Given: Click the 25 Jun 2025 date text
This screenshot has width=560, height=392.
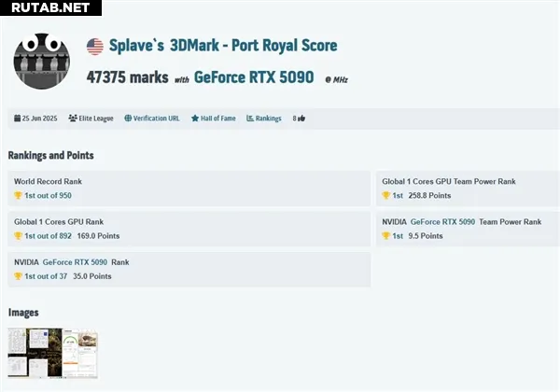Looking at the screenshot, I should coord(39,119).
